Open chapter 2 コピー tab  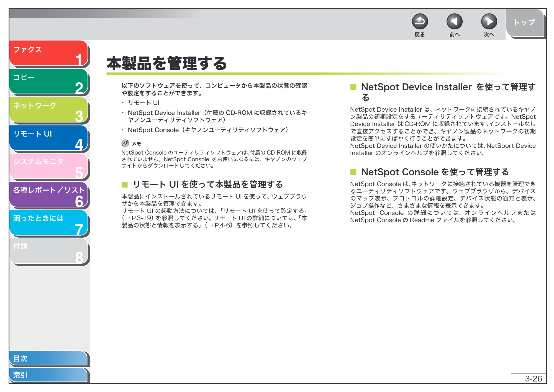pyautogui.click(x=48, y=81)
